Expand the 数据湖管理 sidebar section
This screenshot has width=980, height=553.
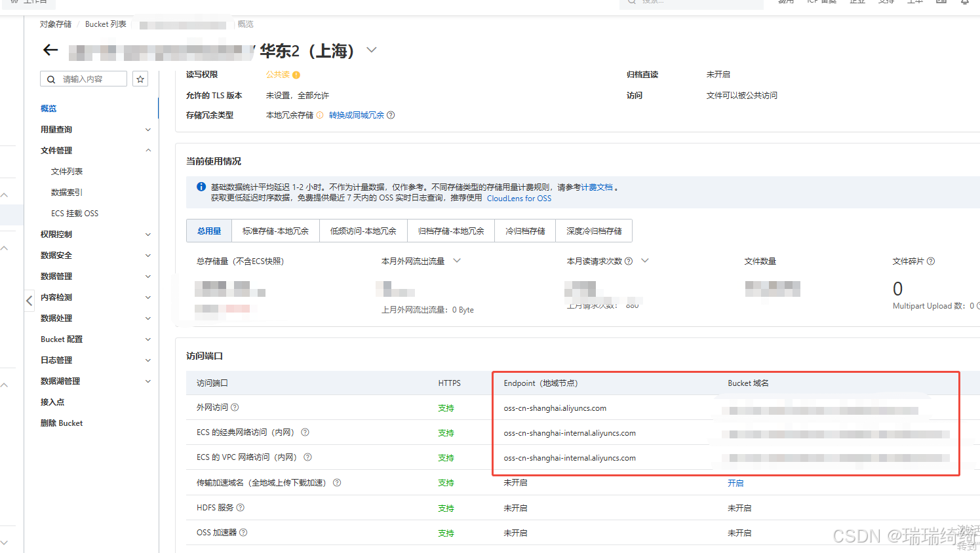(148, 381)
